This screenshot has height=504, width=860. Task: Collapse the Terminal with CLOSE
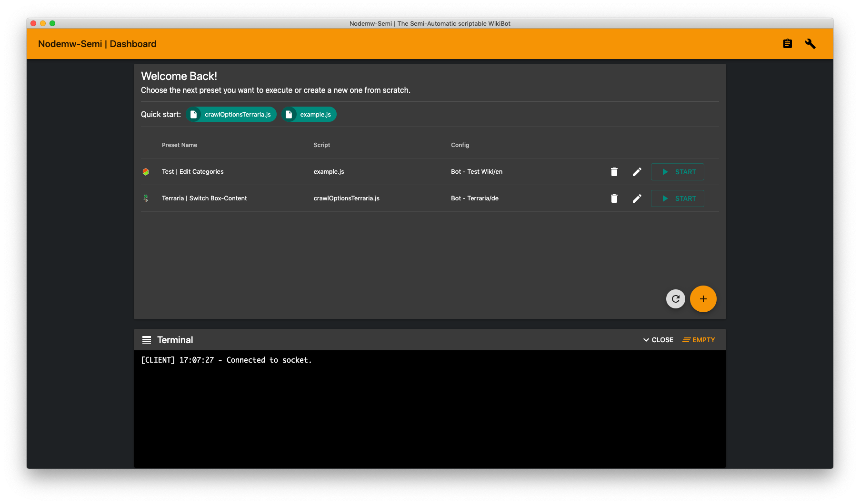point(658,340)
